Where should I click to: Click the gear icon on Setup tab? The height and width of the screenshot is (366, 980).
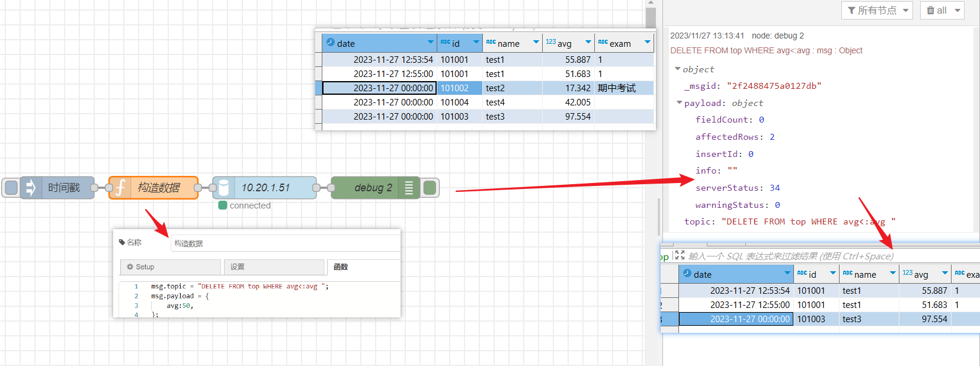click(130, 267)
